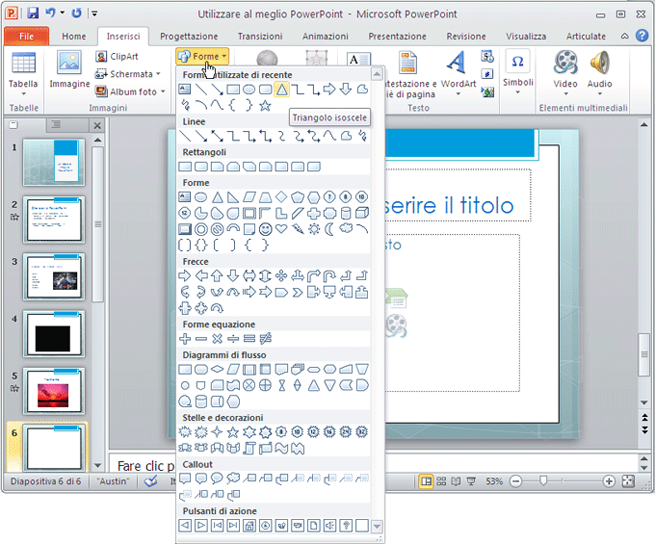
Task: Switch to the Home tab
Action: pos(74,36)
